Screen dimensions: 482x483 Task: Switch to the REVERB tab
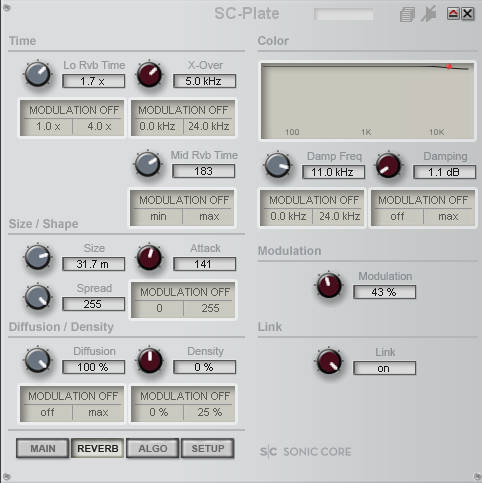point(98,448)
